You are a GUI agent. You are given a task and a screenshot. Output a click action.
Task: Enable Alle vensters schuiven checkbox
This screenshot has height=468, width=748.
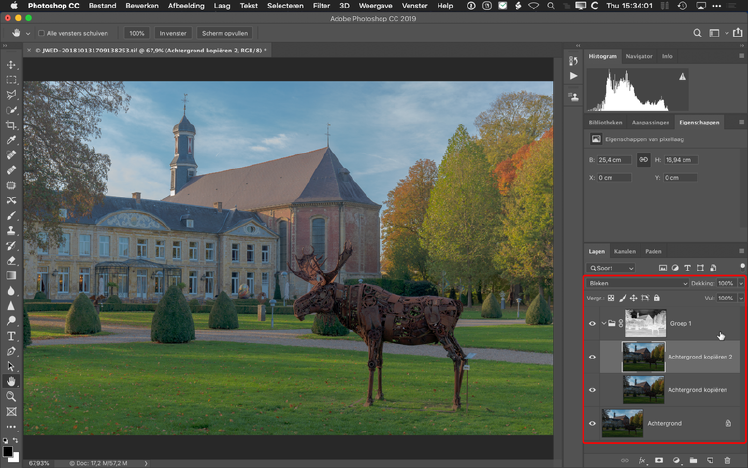point(42,33)
